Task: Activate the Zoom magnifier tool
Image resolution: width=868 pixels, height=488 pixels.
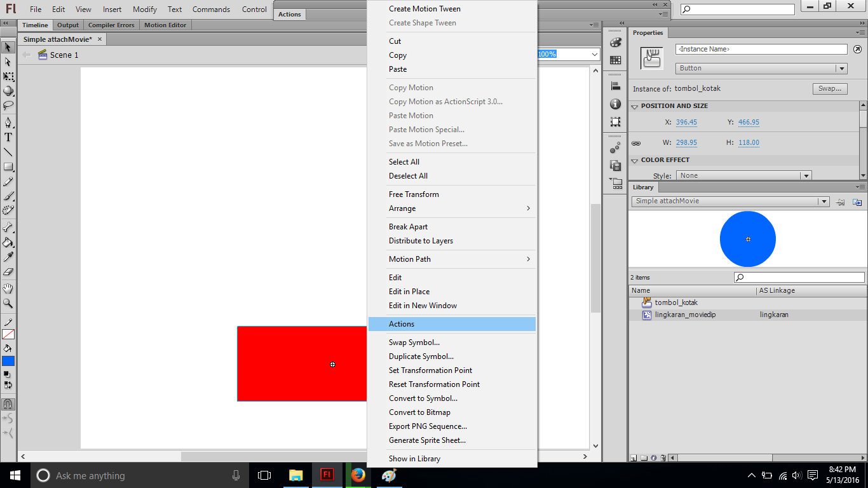Action: pyautogui.click(x=8, y=304)
